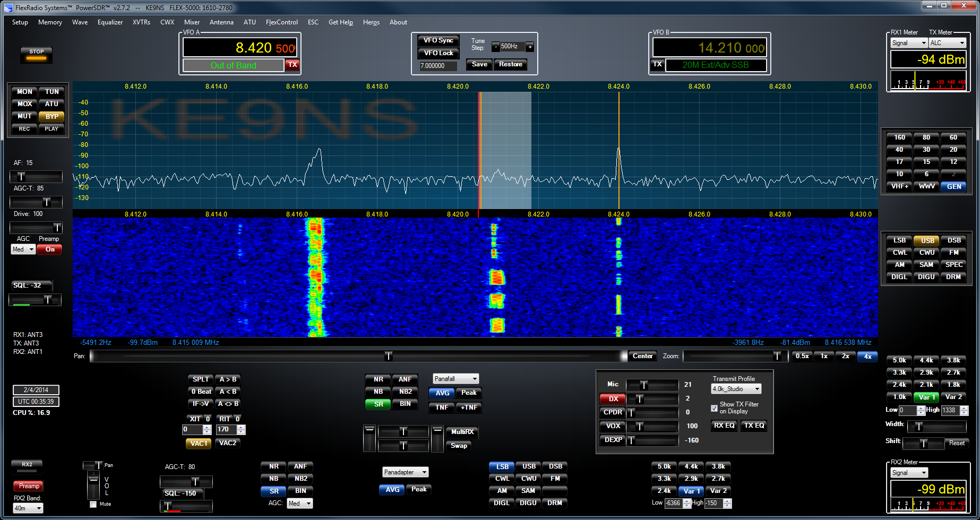
Task: Toggle the MultiRX button
Action: pos(462,432)
